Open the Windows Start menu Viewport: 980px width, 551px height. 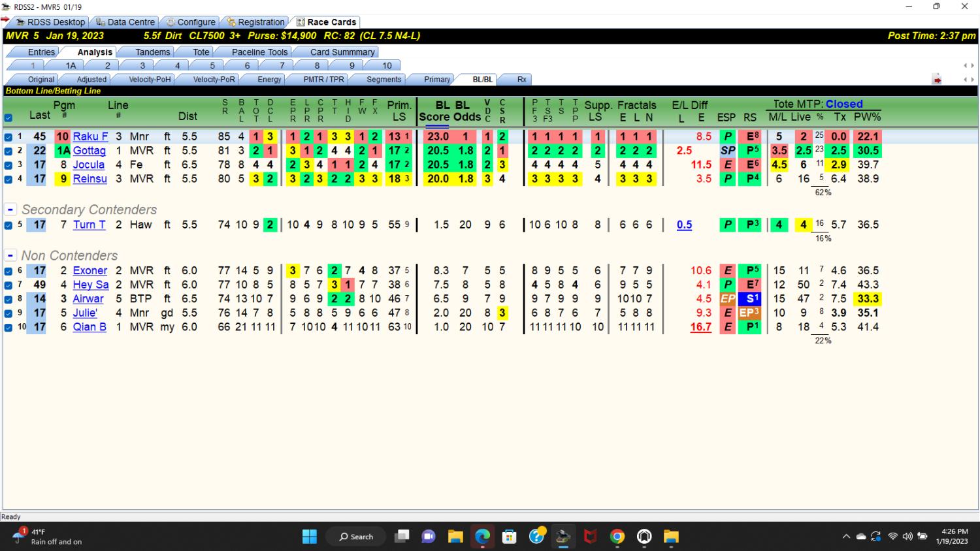point(310,537)
